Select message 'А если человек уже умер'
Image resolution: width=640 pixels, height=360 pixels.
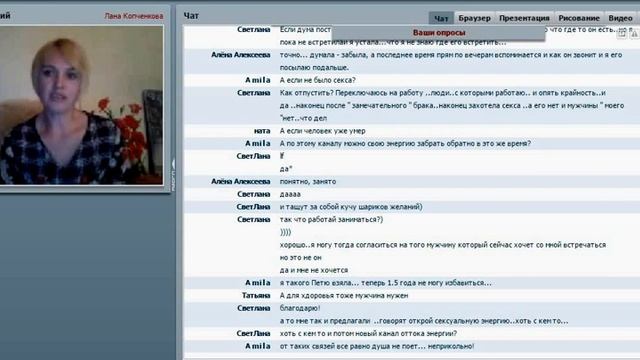(322, 131)
